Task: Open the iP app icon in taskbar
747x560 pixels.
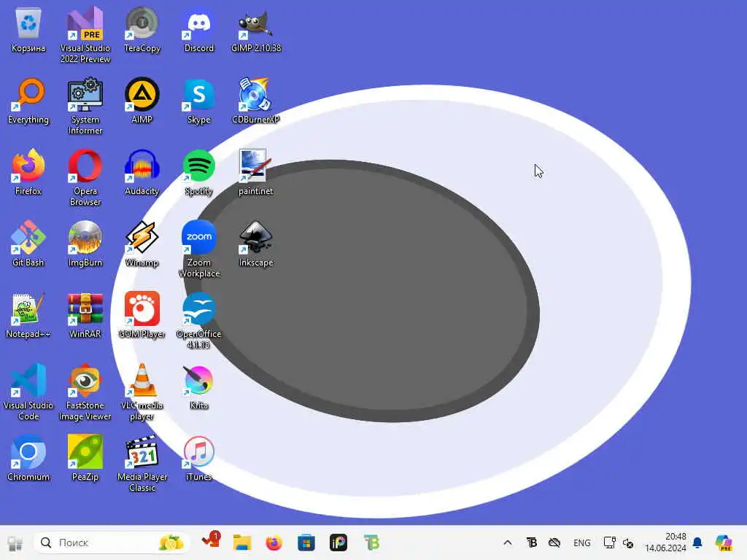Action: pyautogui.click(x=338, y=542)
